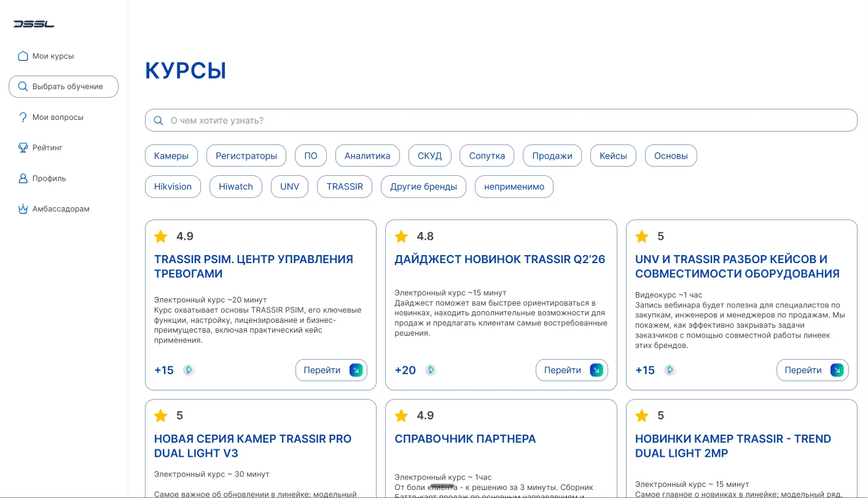Click the Видеокурс ~1 час text
This screenshot has height=498, width=868.
coord(669,295)
